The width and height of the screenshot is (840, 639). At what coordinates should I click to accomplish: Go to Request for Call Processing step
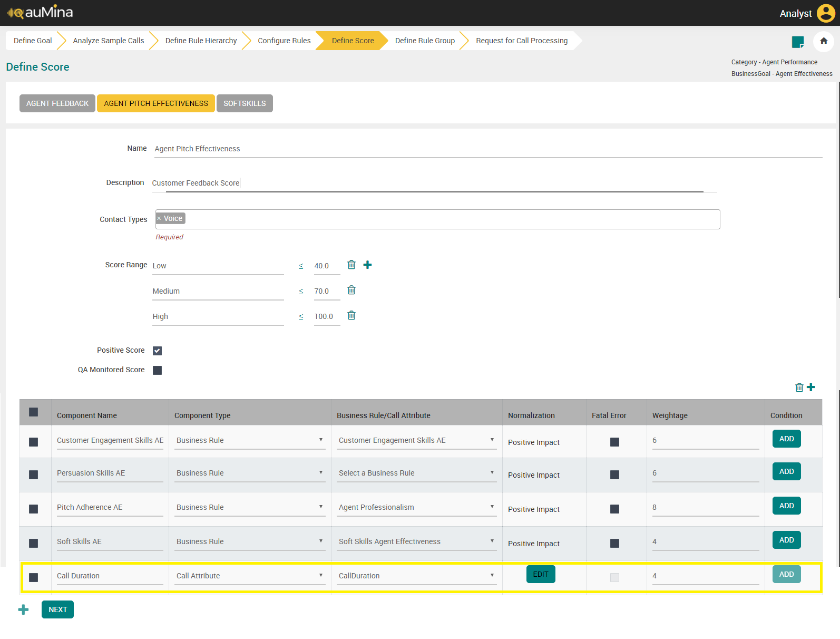[x=522, y=41]
